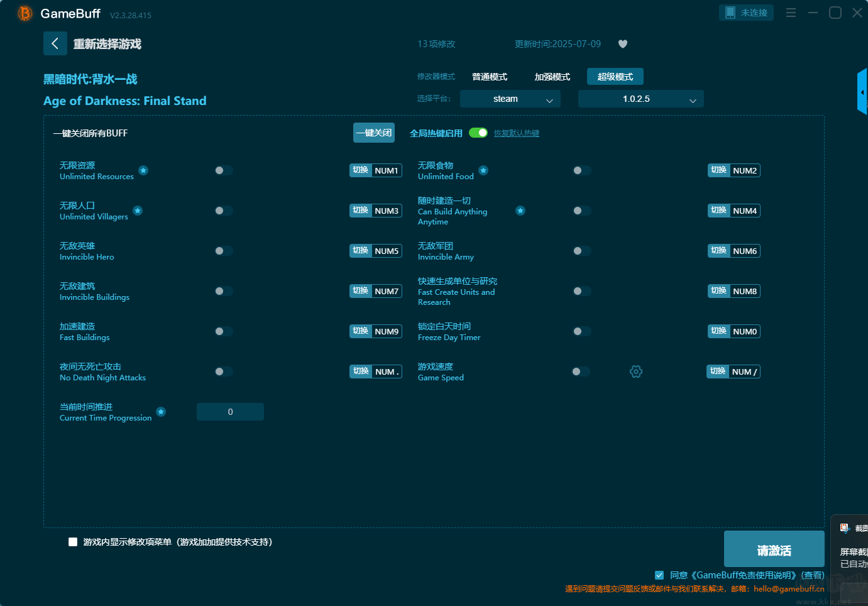Open the steam platform dropdown

(510, 99)
